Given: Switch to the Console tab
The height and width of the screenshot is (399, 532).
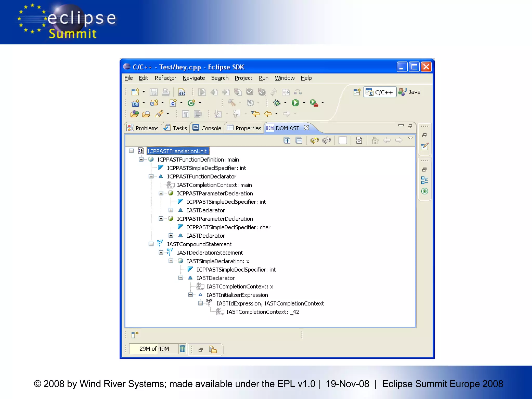Looking at the screenshot, I should pyautogui.click(x=207, y=128).
